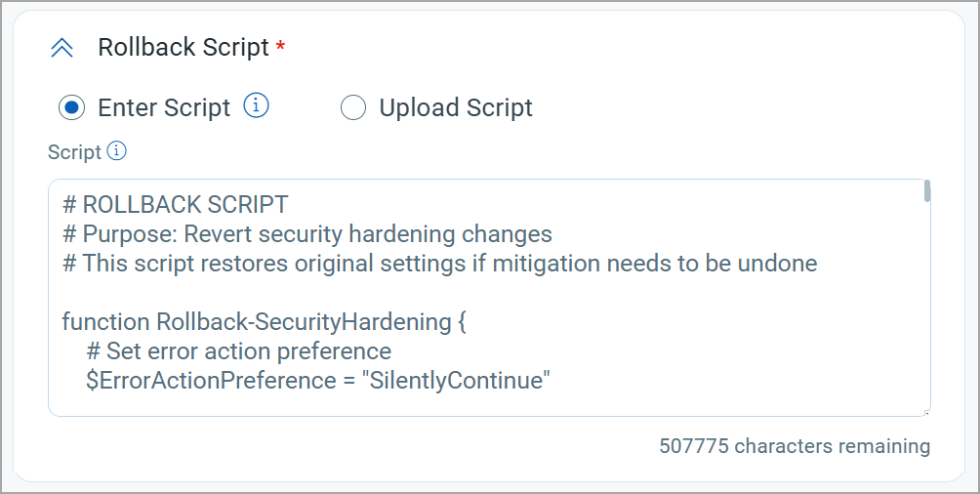Click the red required asterisk
Screen dimensions: 980x494
tap(280, 45)
